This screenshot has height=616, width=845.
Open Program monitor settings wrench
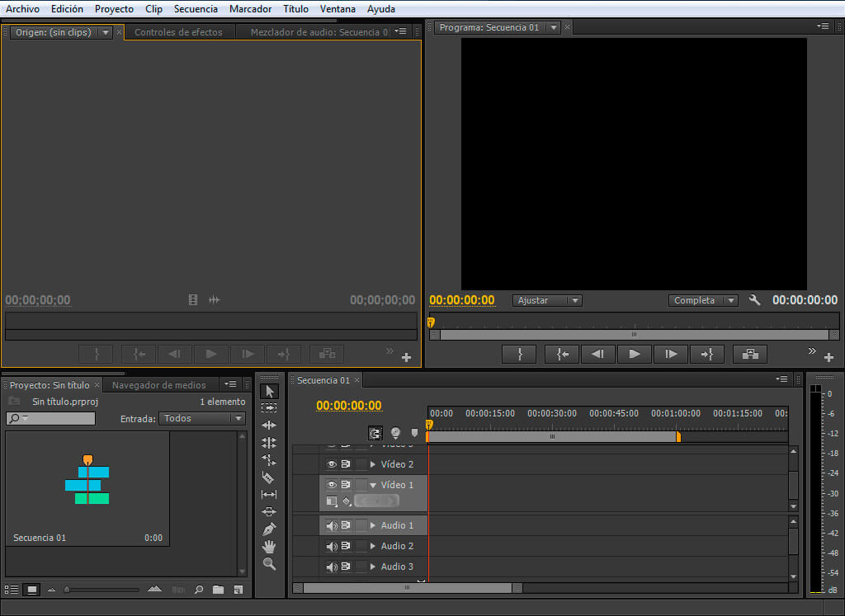coord(754,300)
